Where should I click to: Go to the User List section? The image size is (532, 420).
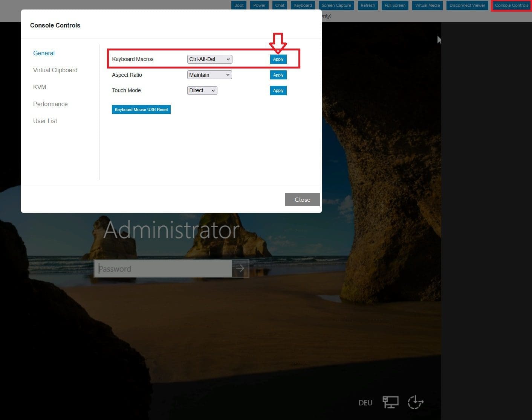(x=45, y=121)
